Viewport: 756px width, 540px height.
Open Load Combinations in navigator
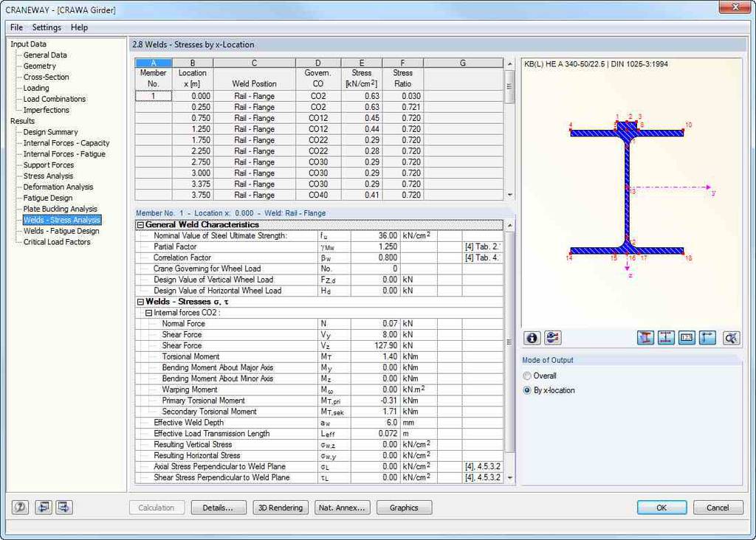55,99
